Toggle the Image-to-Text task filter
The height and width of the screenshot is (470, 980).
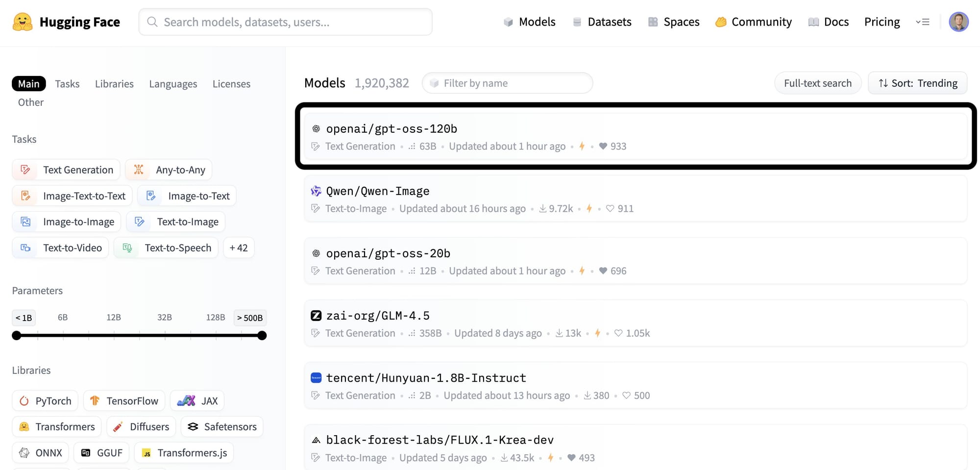click(187, 196)
